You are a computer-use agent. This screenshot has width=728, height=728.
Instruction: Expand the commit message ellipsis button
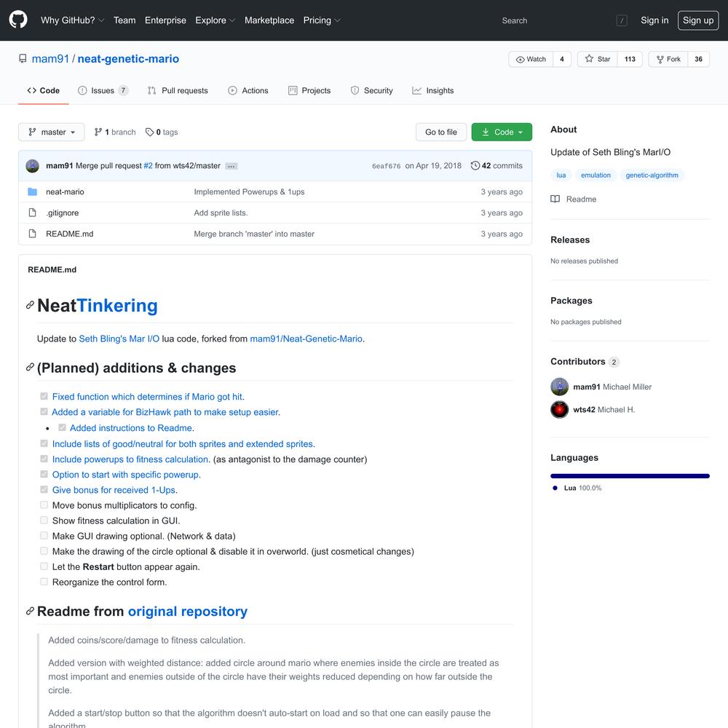click(232, 166)
